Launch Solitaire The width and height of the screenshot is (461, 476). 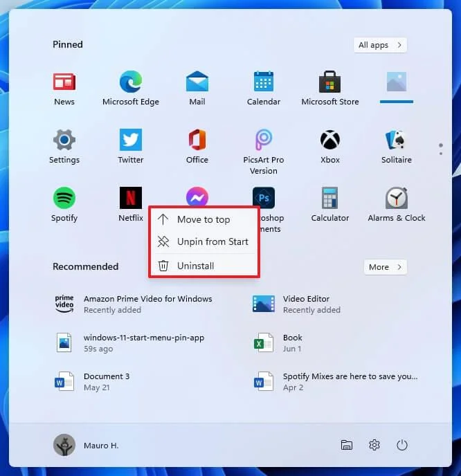pyautogui.click(x=397, y=146)
